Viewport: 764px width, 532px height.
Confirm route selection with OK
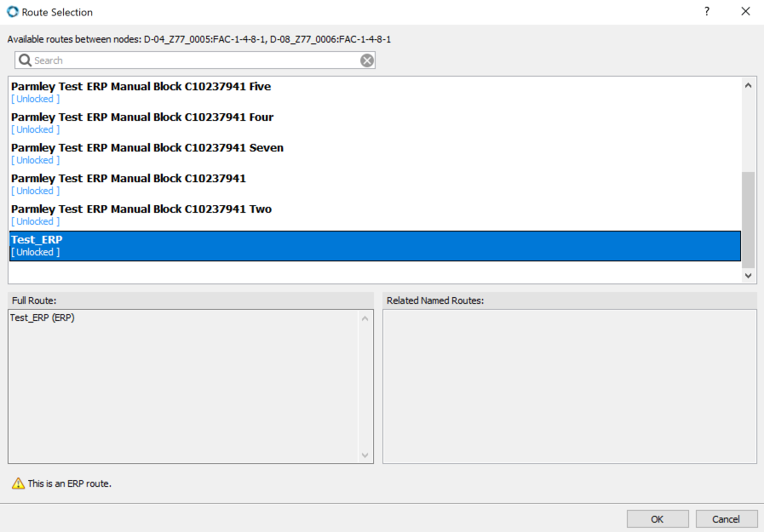(x=657, y=518)
